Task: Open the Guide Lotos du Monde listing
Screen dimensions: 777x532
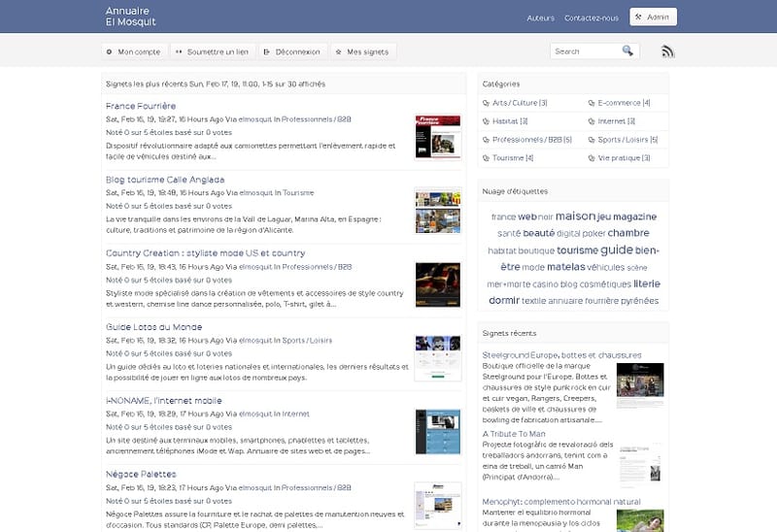Action: (153, 327)
